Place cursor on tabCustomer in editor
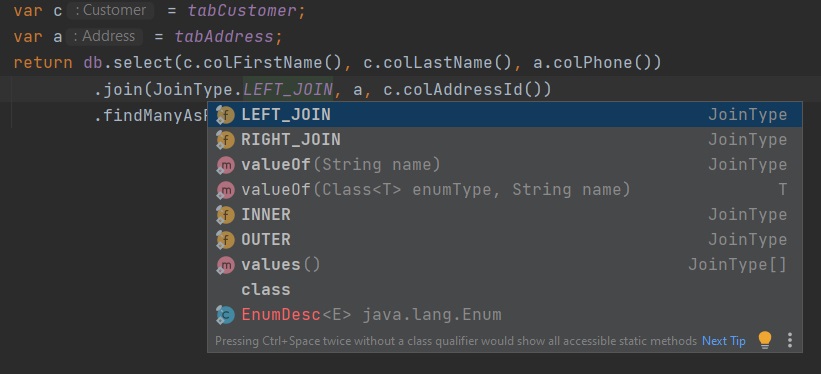Viewport: 821px width, 374px height. [242, 12]
